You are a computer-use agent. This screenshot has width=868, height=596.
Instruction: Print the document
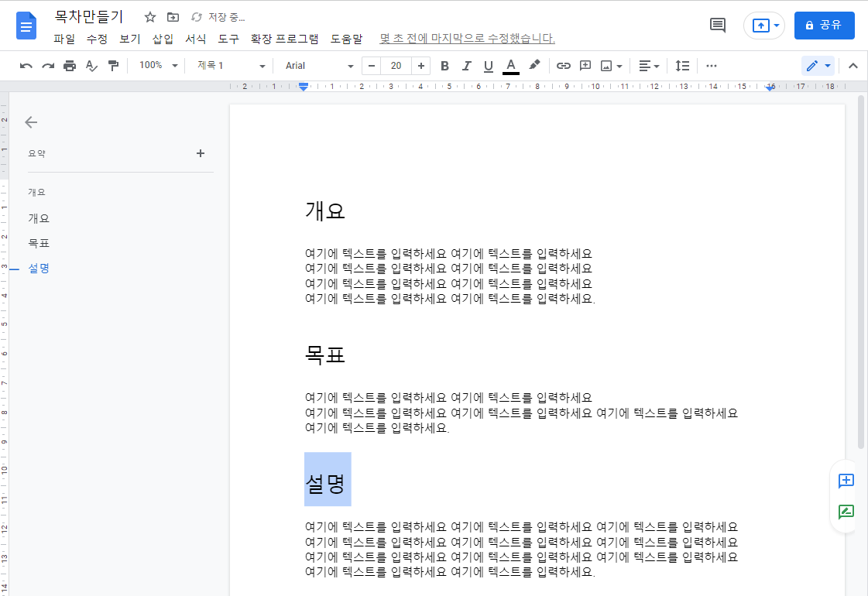coord(70,66)
